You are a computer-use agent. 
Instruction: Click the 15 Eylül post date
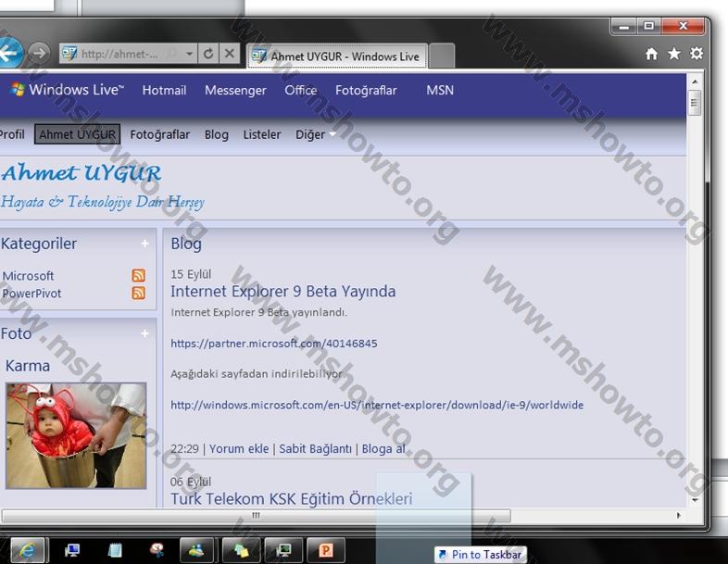[191, 274]
